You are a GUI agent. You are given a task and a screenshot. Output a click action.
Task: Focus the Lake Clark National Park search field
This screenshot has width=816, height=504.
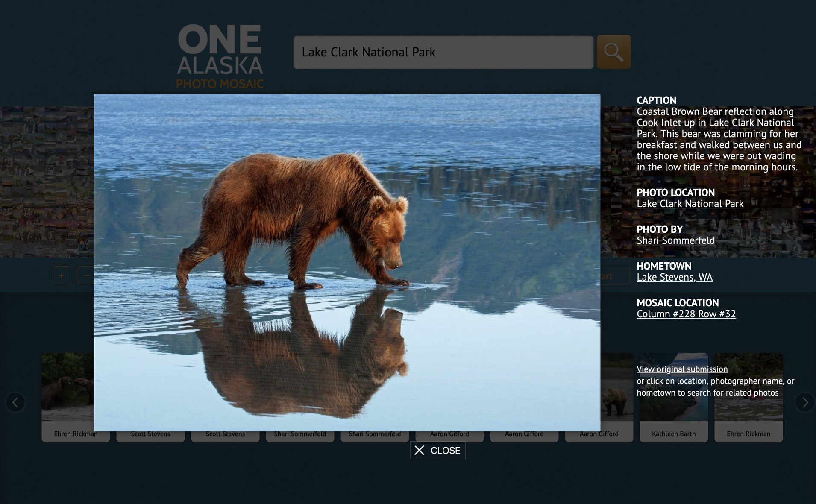(x=443, y=52)
